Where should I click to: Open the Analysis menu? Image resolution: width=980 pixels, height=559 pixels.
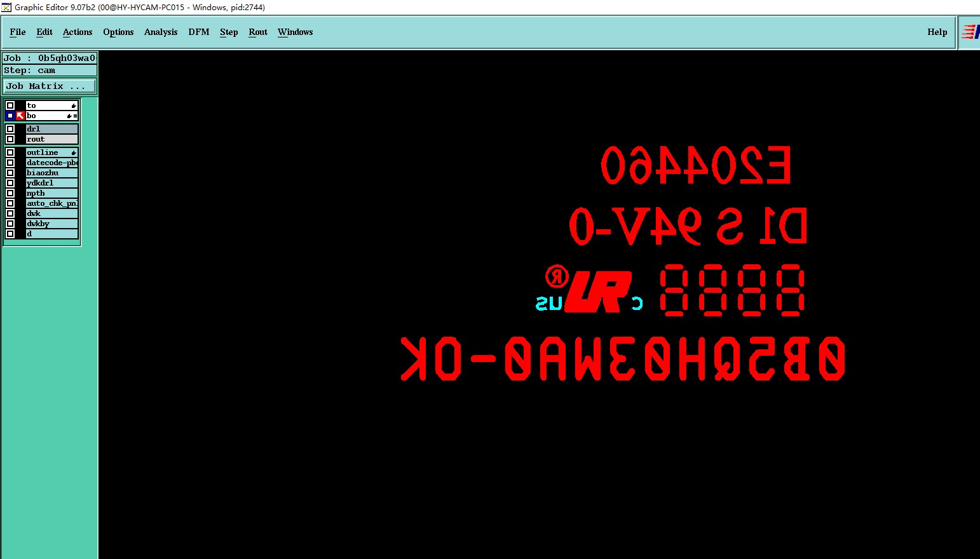(161, 32)
